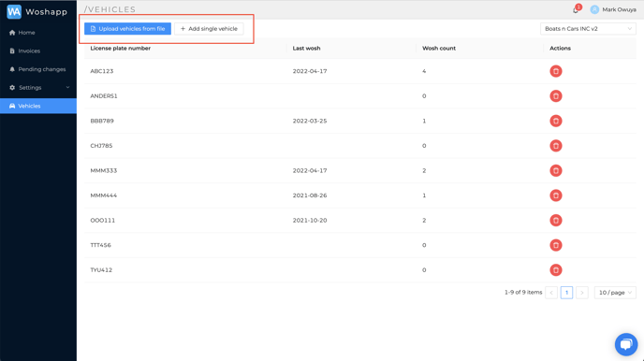644x361 pixels.
Task: Click the delete icon for MMM444
Action: click(556, 195)
